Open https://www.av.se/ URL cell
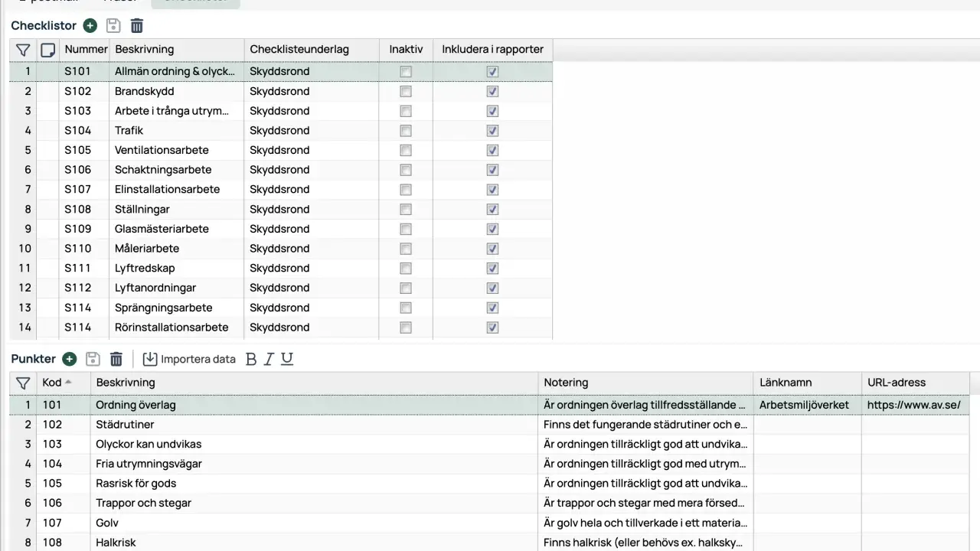The width and height of the screenshot is (980, 551). [915, 405]
